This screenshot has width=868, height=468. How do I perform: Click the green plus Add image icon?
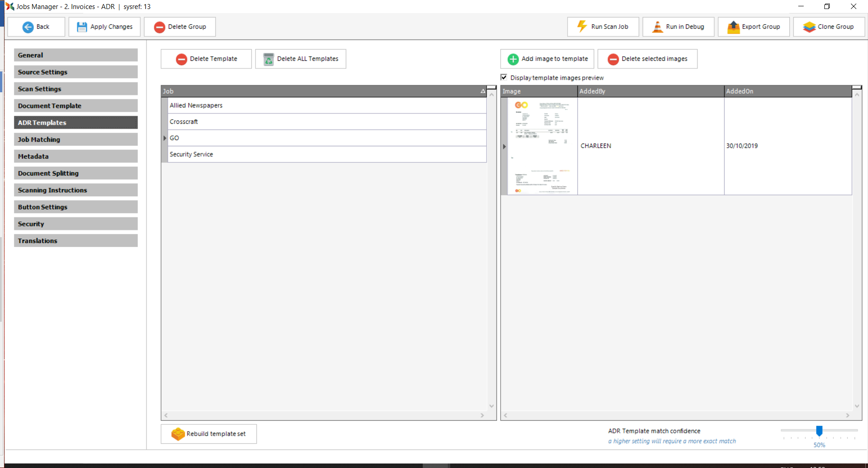click(x=513, y=59)
